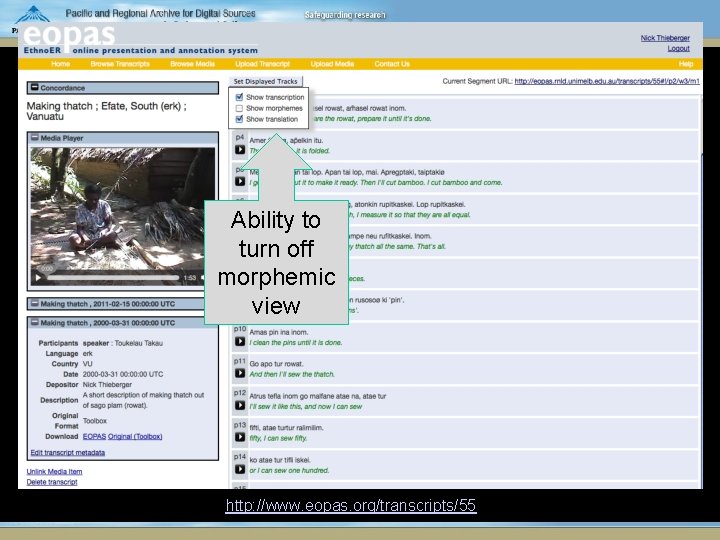Click Country value 'VU'
Viewport: 720px width, 540px height.
87,364
